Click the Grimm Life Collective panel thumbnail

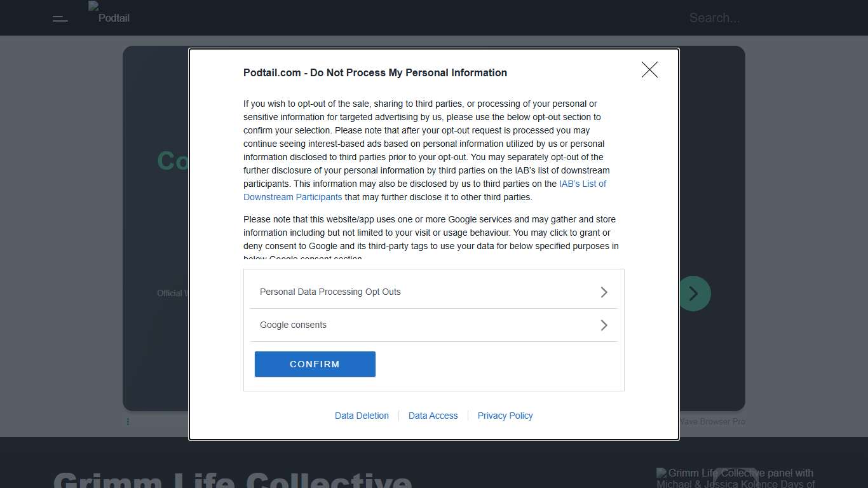[735, 478]
